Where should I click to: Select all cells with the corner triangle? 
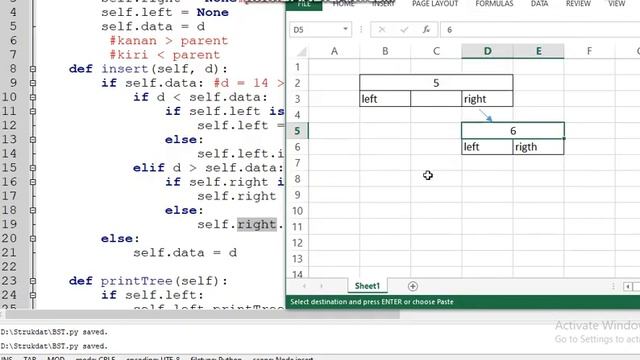point(301,52)
